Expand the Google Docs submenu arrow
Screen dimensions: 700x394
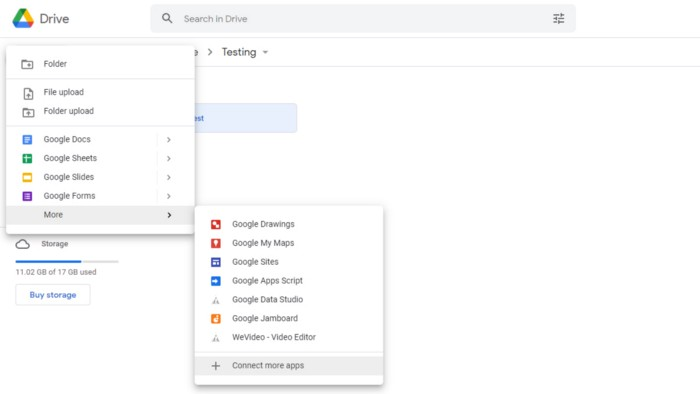coord(169,140)
